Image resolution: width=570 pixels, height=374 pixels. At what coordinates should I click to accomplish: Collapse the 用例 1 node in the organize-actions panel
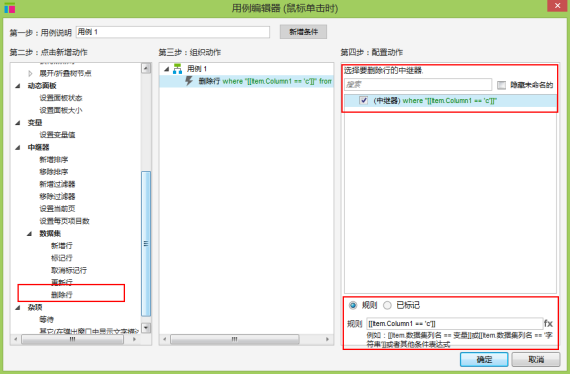166,69
